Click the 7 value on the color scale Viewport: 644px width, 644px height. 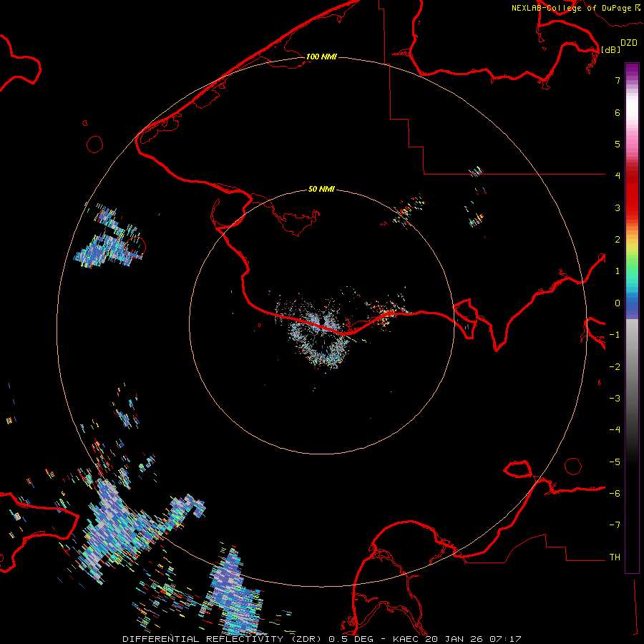pyautogui.click(x=618, y=80)
